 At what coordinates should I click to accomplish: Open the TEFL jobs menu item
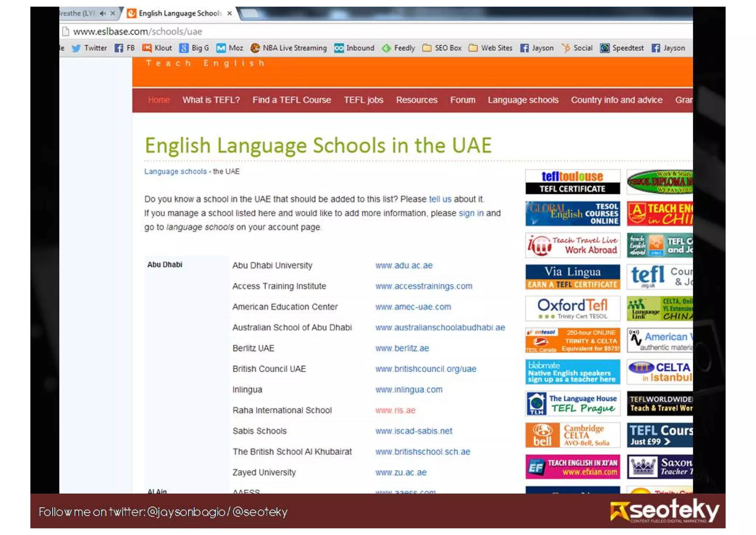[363, 100]
